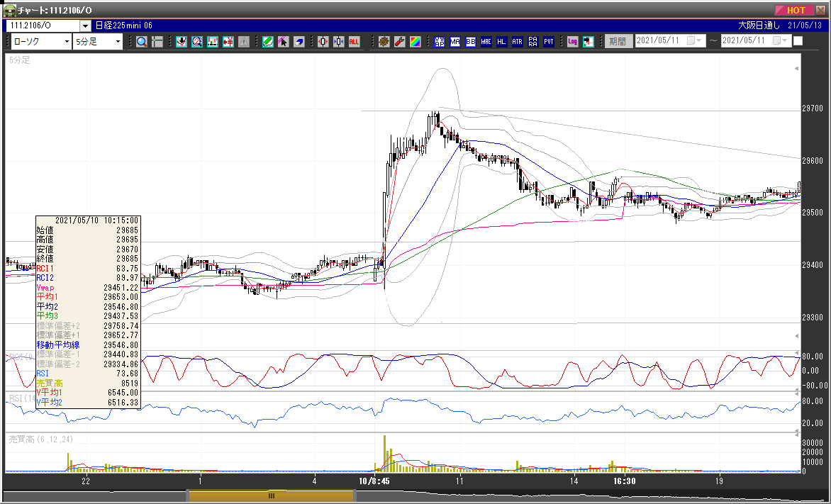Select the green pencil drawing tool
Screen dimensions: 831x504
tap(268, 41)
